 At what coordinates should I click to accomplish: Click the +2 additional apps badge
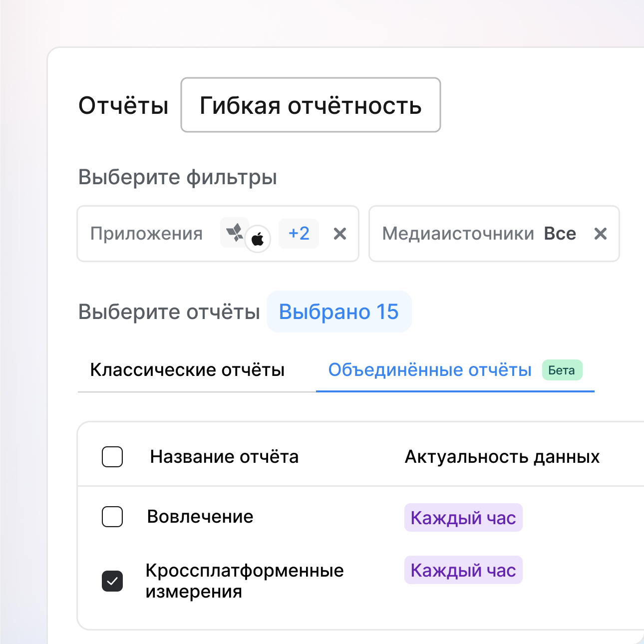coord(299,234)
